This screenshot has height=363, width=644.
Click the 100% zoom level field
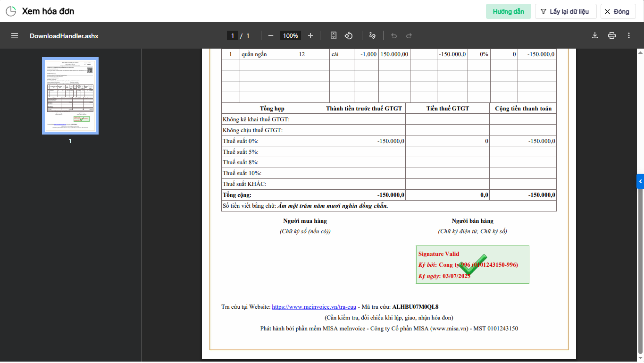(290, 36)
